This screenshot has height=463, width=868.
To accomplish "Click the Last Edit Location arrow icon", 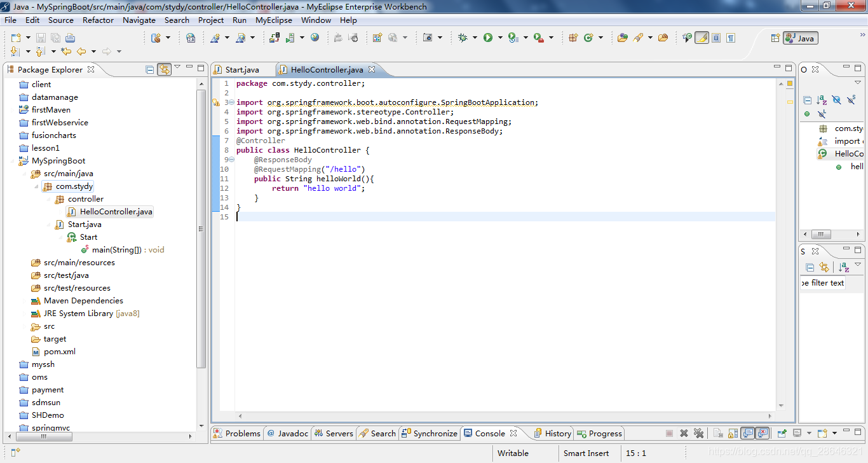I will (66, 52).
